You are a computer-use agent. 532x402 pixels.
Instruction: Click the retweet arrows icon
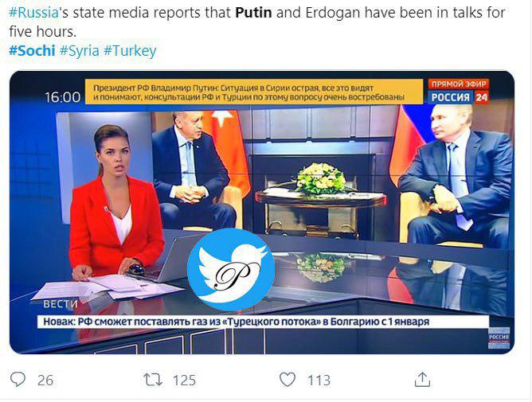(152, 380)
